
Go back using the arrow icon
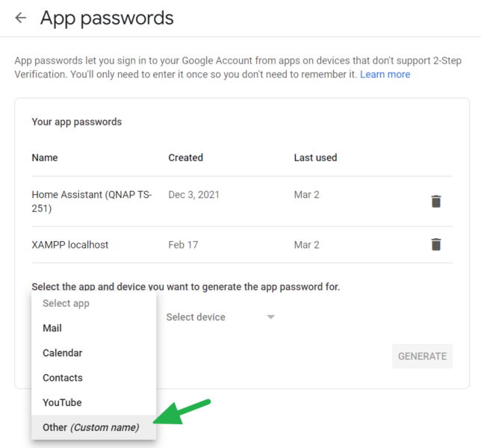[21, 18]
